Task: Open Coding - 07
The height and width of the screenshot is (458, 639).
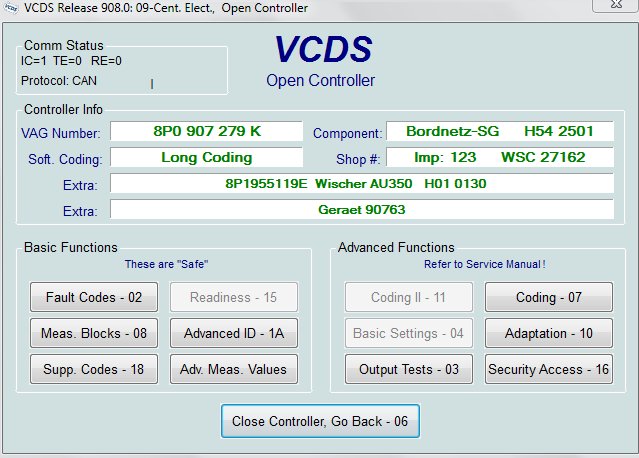Action: point(549,297)
